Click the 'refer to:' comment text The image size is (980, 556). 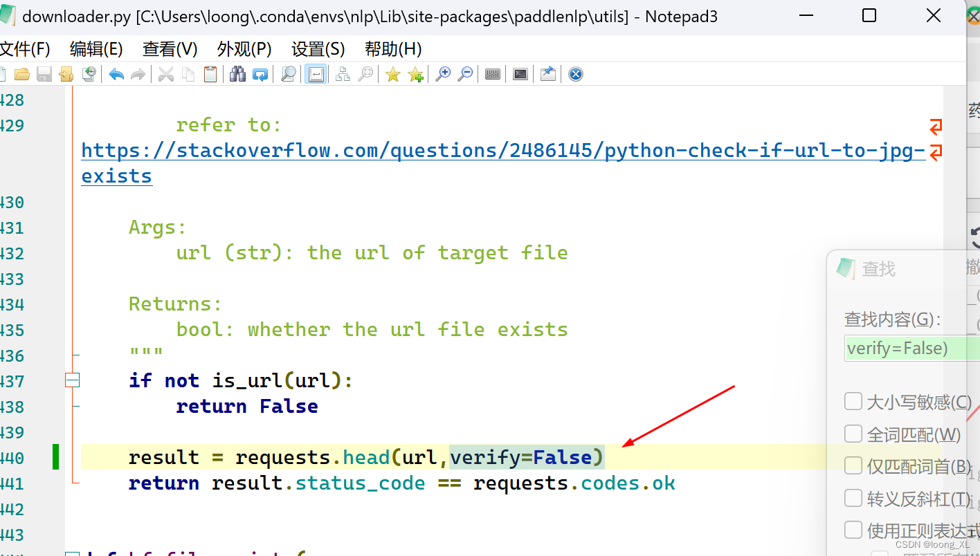click(x=229, y=124)
